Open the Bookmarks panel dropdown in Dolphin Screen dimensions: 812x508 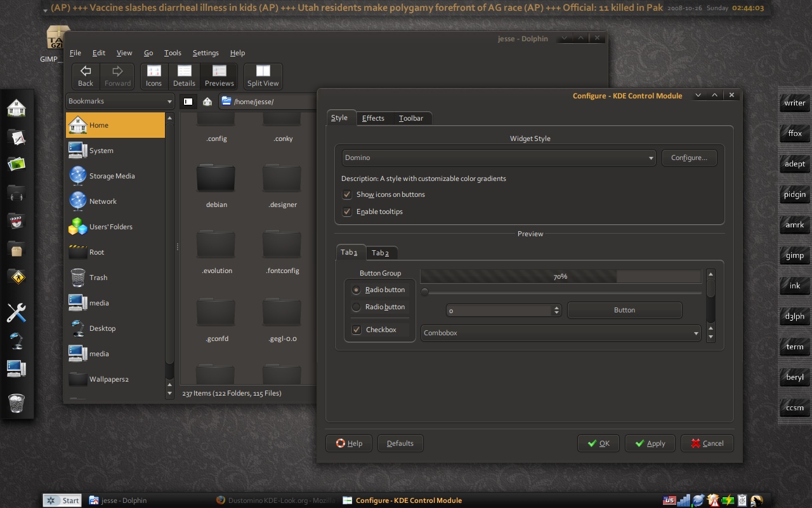120,101
